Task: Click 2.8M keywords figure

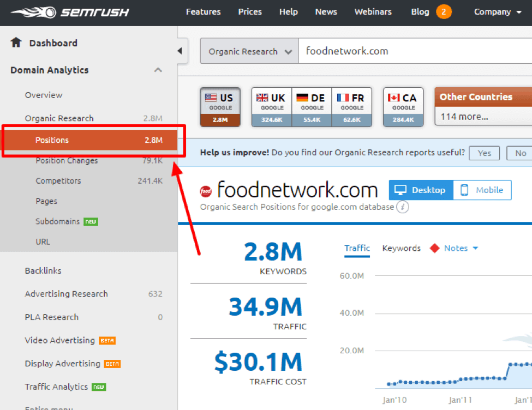Action: 273,252
